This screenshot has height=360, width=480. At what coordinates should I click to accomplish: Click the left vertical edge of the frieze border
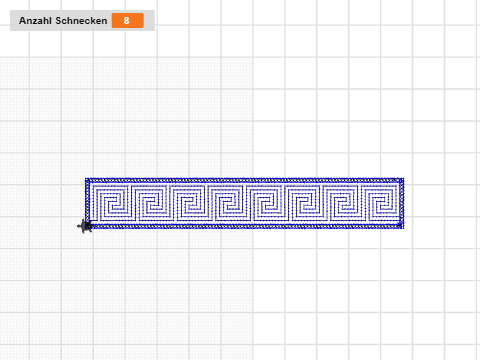pyautogui.click(x=88, y=203)
